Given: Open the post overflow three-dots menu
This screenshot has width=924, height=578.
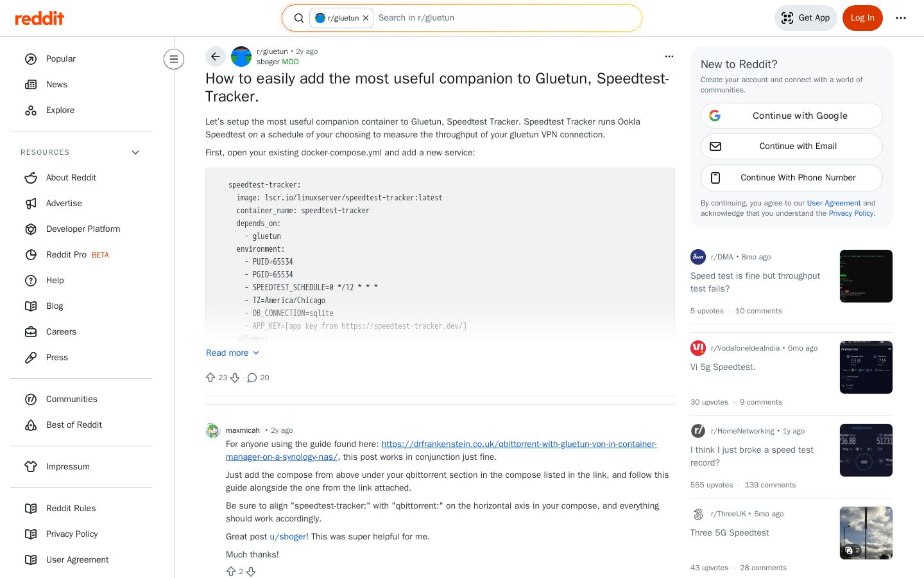Looking at the screenshot, I should 669,57.
